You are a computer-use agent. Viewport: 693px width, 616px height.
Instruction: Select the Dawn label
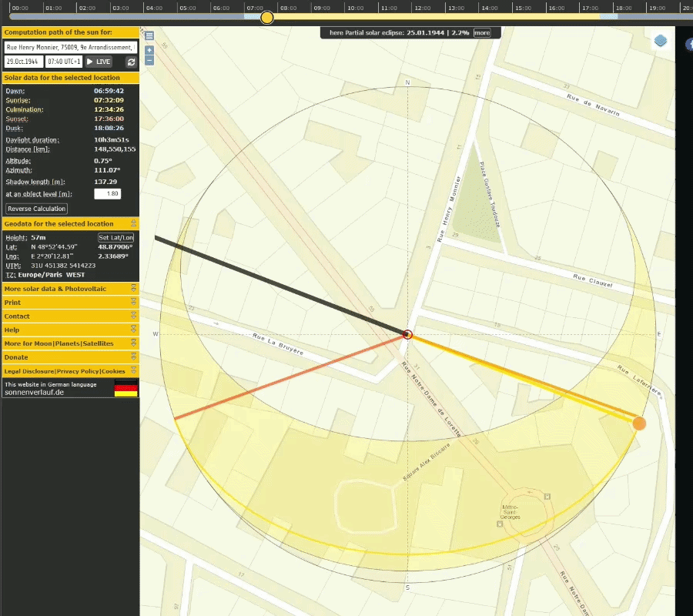(15, 91)
